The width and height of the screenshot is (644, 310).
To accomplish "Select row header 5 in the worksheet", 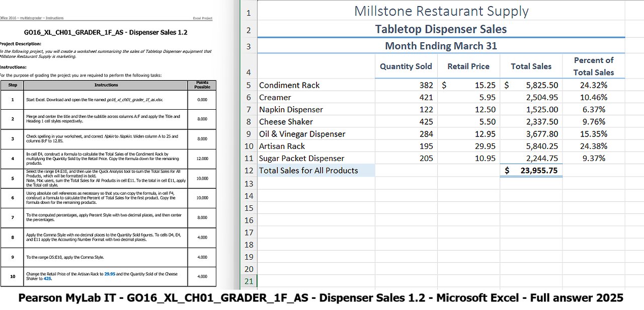I will pos(249,85).
